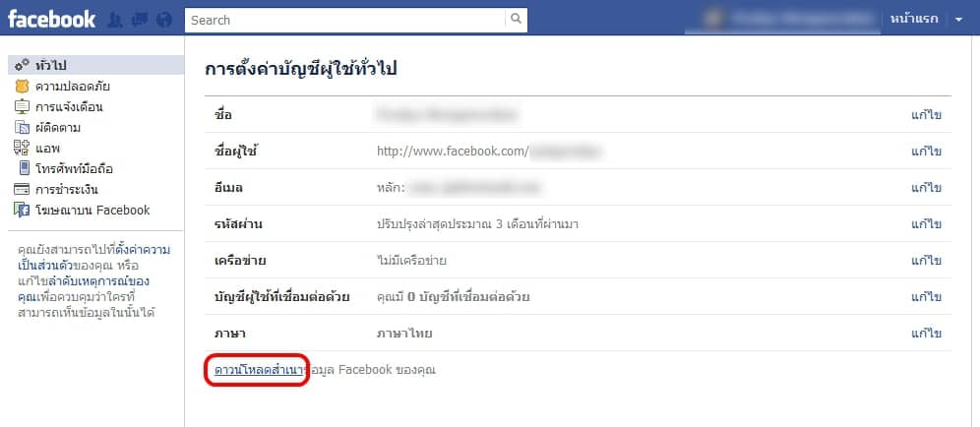The height and width of the screenshot is (427, 980).
Task: Select the โทรศัพท์มือถือ mobile icon
Action: coord(24,168)
